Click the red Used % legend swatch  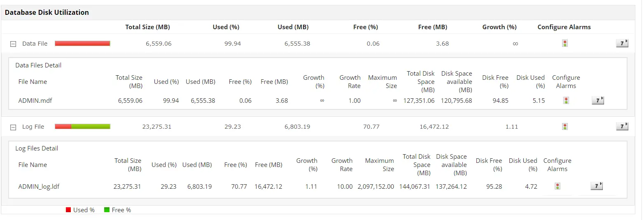68,210
